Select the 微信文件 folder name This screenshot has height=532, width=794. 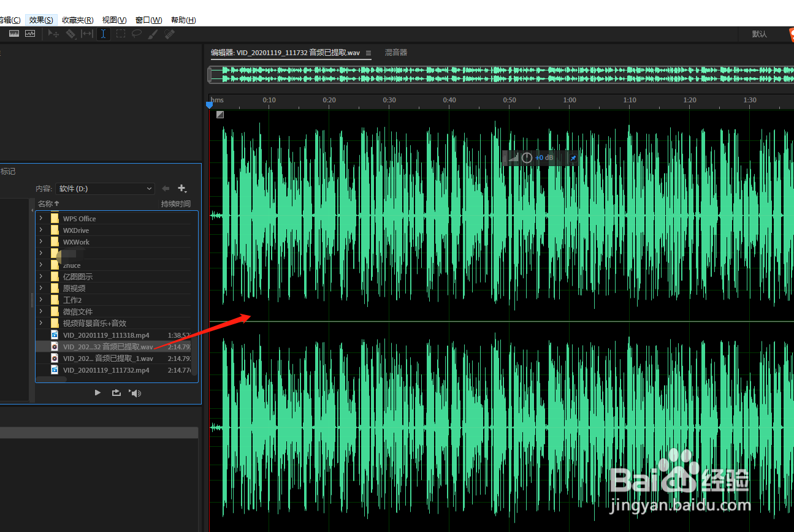(78, 312)
